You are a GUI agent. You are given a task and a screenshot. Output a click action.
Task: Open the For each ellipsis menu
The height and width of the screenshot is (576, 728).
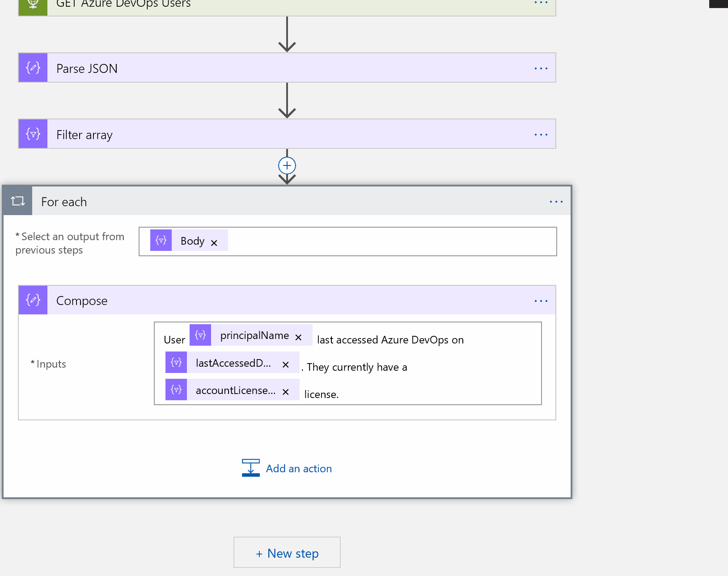556,202
